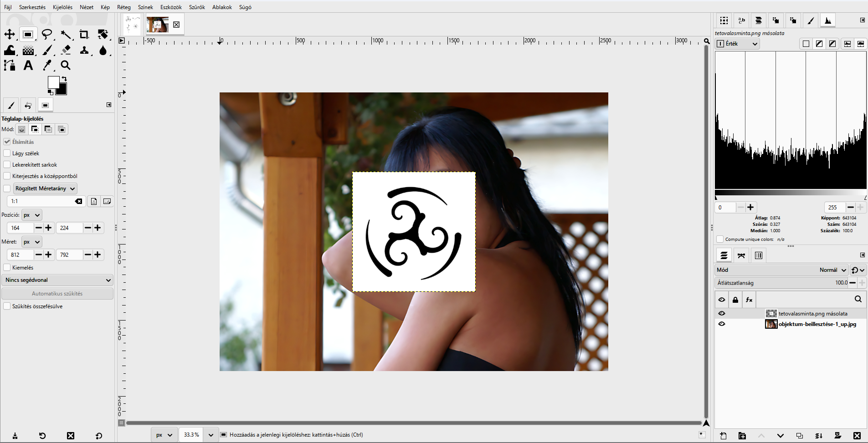Clear the 1:1 aspect ratio field
The width and height of the screenshot is (868, 443).
tap(79, 201)
